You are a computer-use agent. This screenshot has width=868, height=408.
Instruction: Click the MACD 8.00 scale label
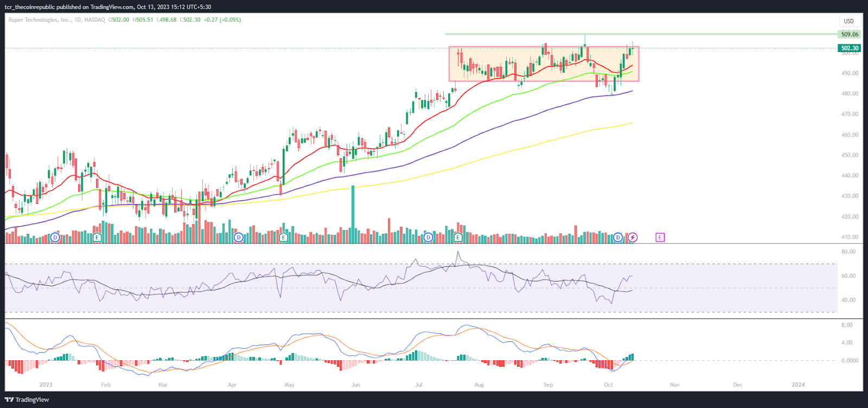click(847, 325)
